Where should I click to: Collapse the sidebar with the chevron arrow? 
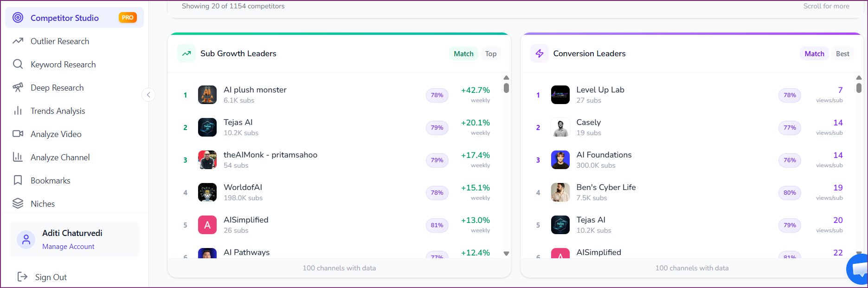tap(148, 95)
